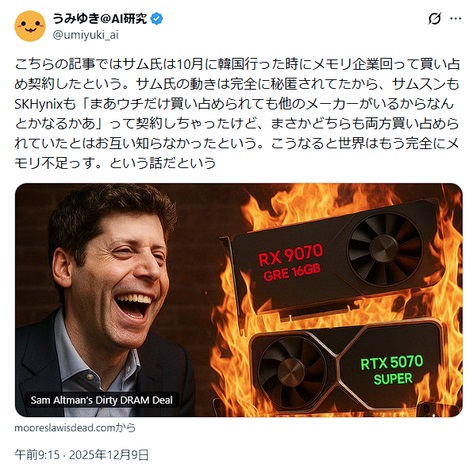Click the 10月 text in the first line

point(190,64)
